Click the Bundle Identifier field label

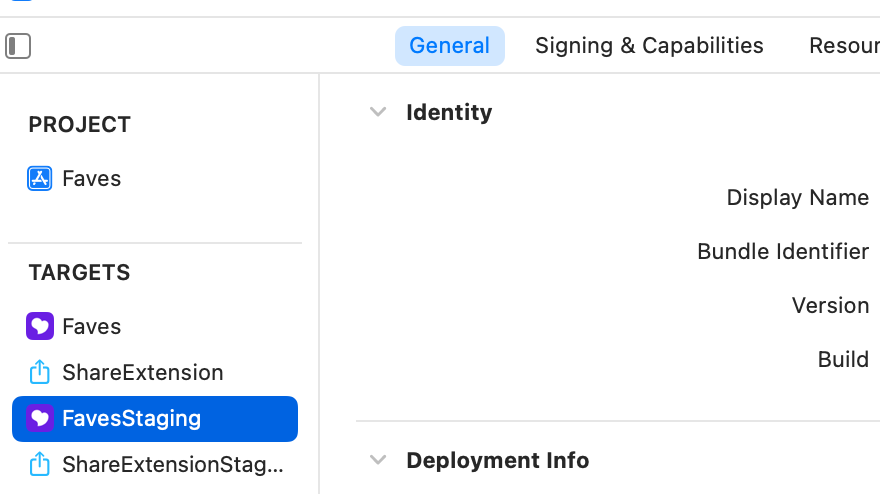(x=782, y=252)
